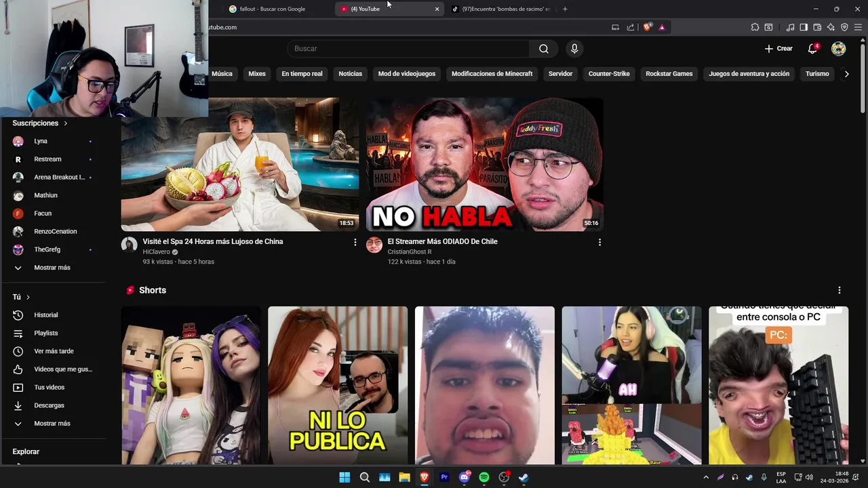Open the Lyna subscription channel
Screen dimensions: 868x488
tap(53, 141)
